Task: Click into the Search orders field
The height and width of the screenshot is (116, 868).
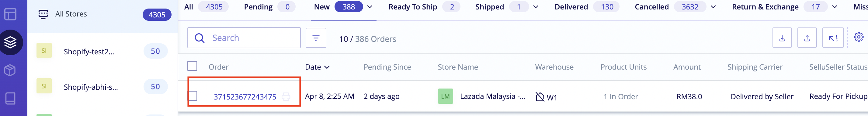Action: tap(244, 38)
